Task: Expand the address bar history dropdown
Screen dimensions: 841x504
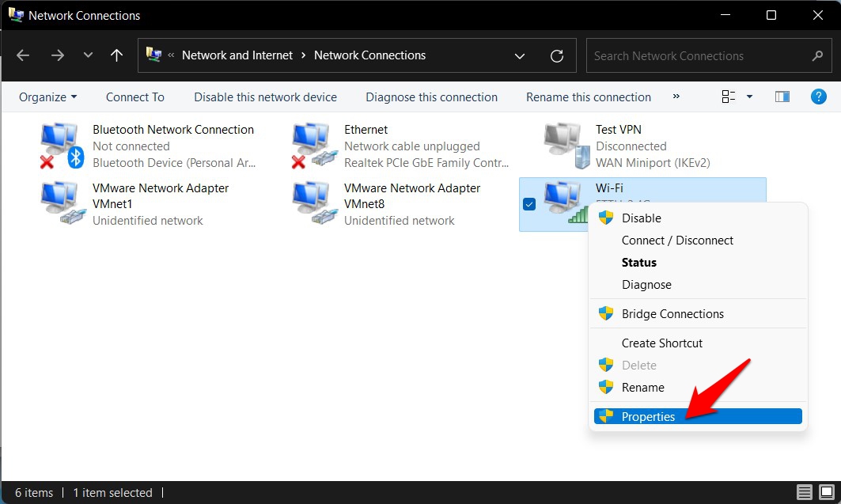Action: pyautogui.click(x=520, y=56)
